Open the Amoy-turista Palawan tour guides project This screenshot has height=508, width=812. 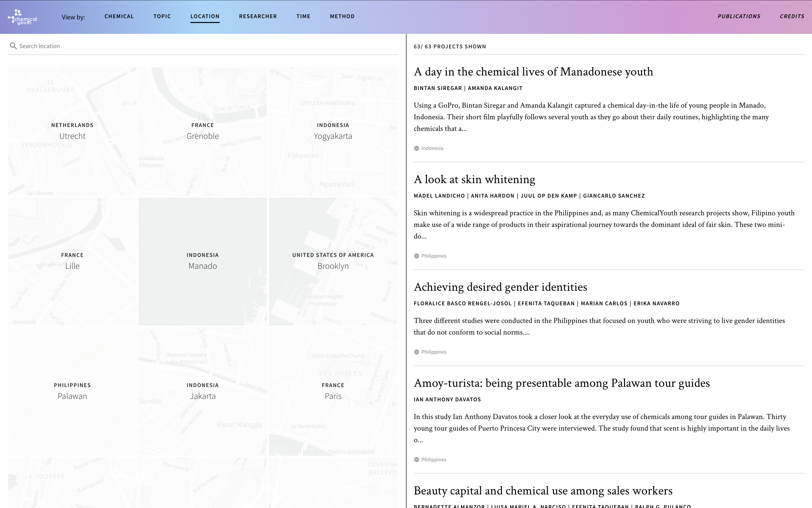pyautogui.click(x=562, y=383)
